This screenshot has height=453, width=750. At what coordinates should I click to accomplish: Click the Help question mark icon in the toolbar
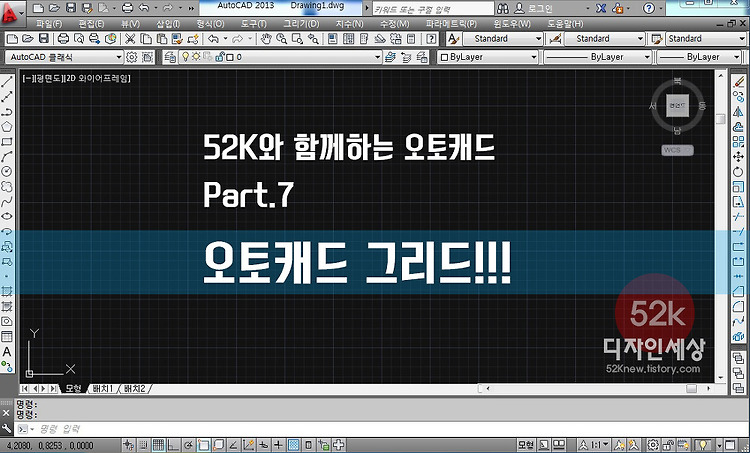click(x=431, y=39)
